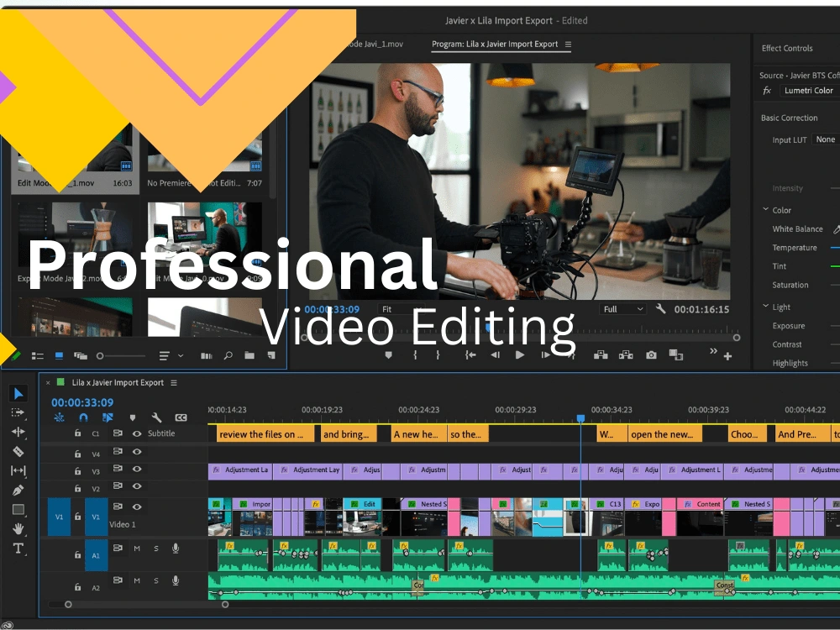Switch Project panel to List View
Screen dimensions: 840x630
click(38, 355)
